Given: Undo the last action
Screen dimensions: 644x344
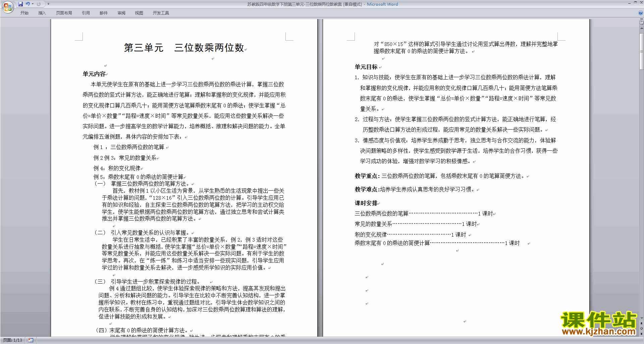Looking at the screenshot, I should [28, 4].
